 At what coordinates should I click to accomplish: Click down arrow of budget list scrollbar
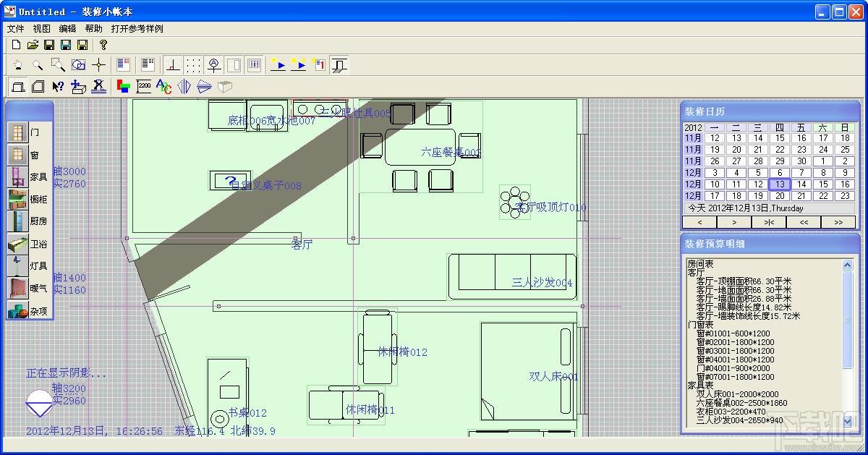(x=848, y=421)
